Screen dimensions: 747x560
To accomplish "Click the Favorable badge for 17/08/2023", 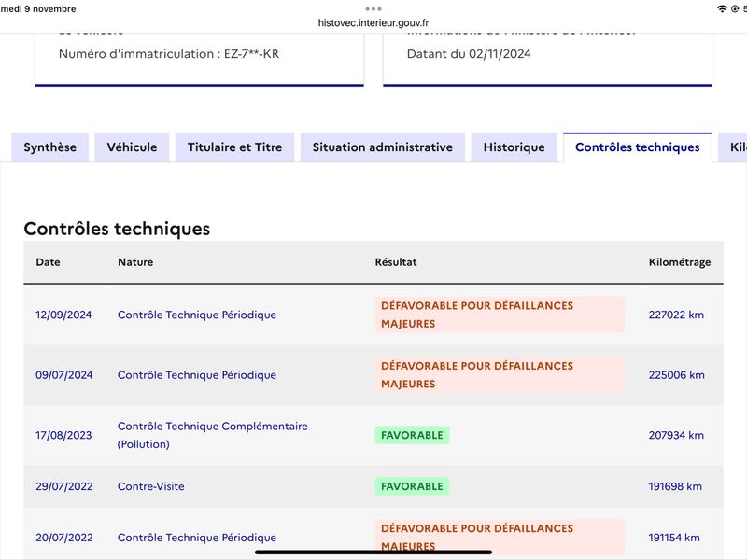I will pos(412,435).
